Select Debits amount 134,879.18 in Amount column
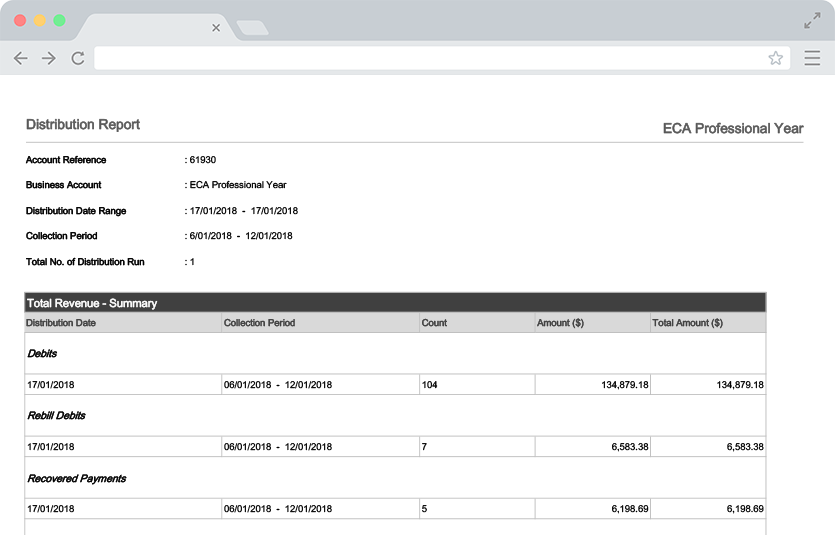The width and height of the screenshot is (835, 535). pos(625,385)
